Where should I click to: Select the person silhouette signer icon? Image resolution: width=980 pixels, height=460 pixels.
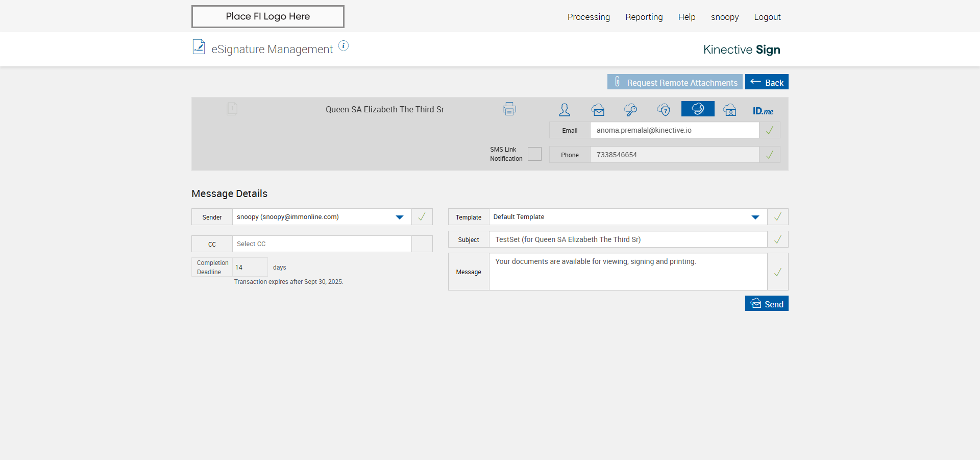pos(564,110)
